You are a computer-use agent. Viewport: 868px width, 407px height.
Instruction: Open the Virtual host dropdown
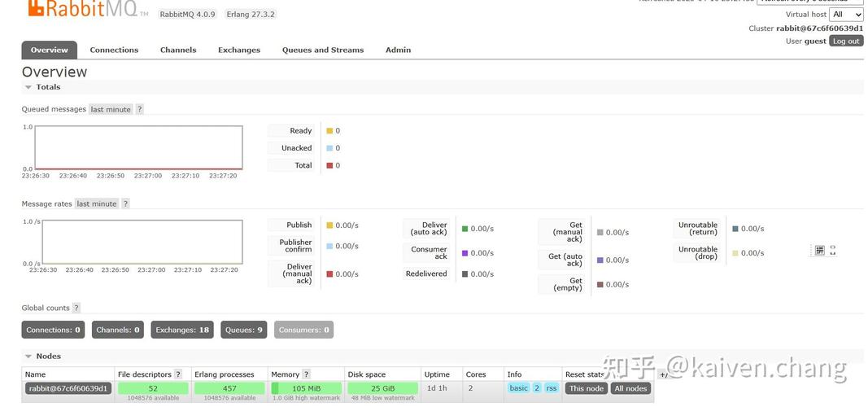[x=846, y=15]
